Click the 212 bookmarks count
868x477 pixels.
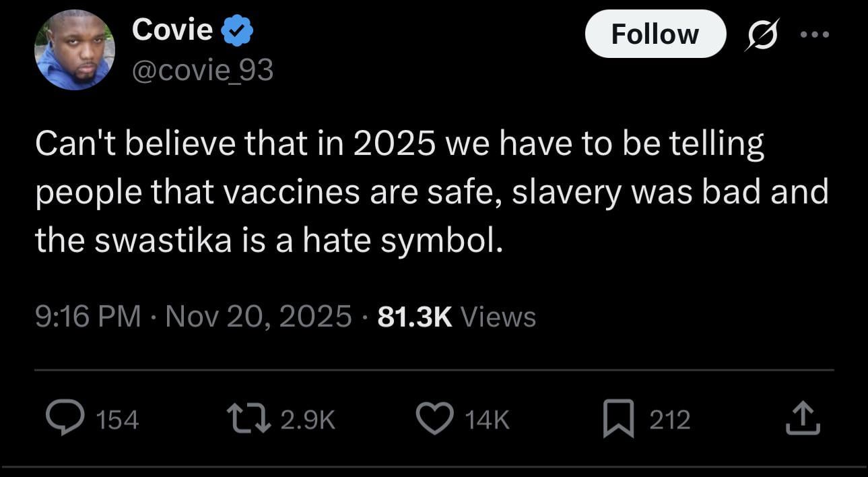(669, 420)
